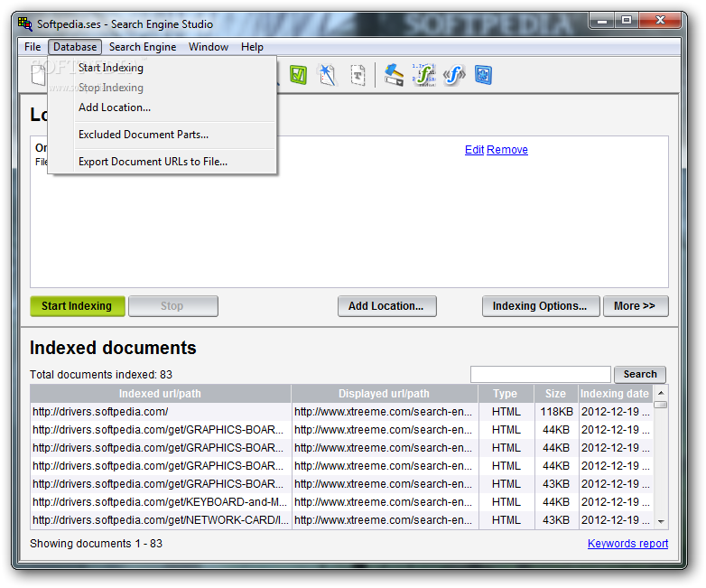
Task: Sort by Type column header
Action: (506, 393)
